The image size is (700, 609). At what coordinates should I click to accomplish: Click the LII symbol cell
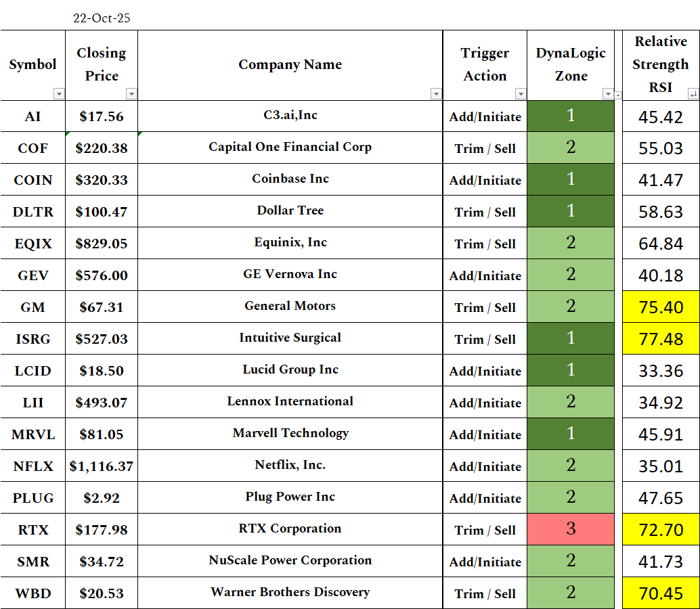pos(33,403)
